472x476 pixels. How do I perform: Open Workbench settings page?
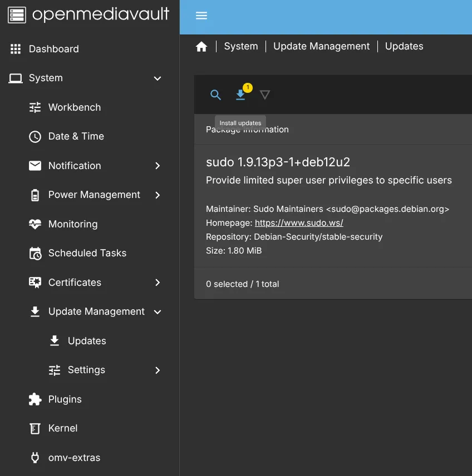(x=74, y=107)
